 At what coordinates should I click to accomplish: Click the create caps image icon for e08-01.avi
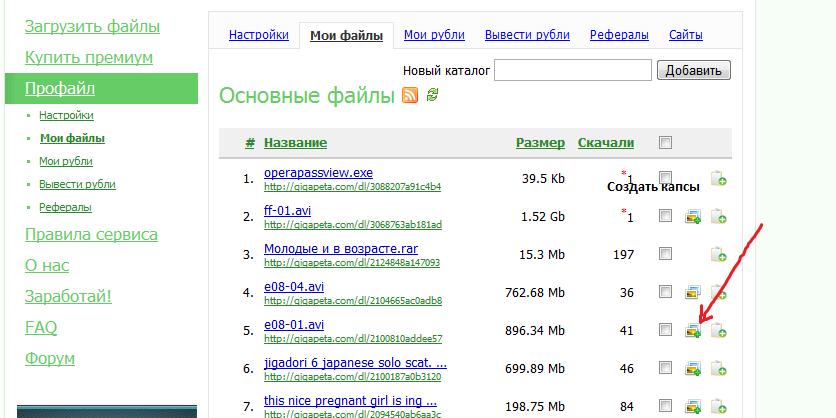click(x=692, y=331)
